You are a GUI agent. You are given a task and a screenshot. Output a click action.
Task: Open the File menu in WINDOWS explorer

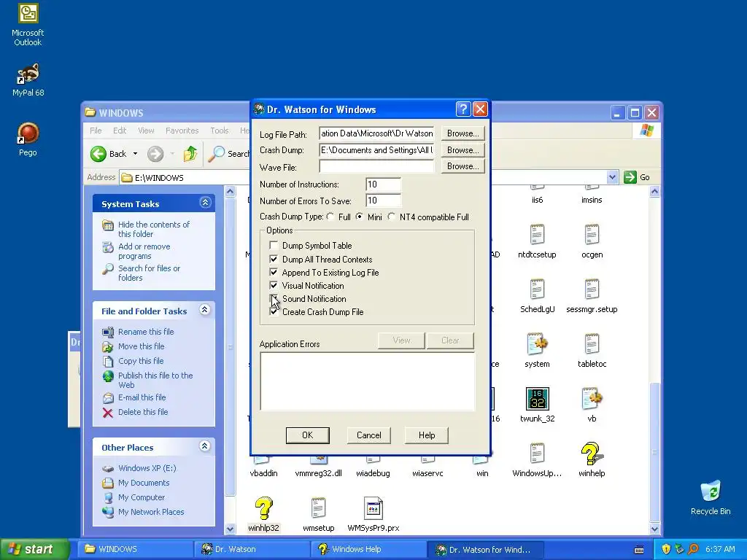(x=96, y=131)
